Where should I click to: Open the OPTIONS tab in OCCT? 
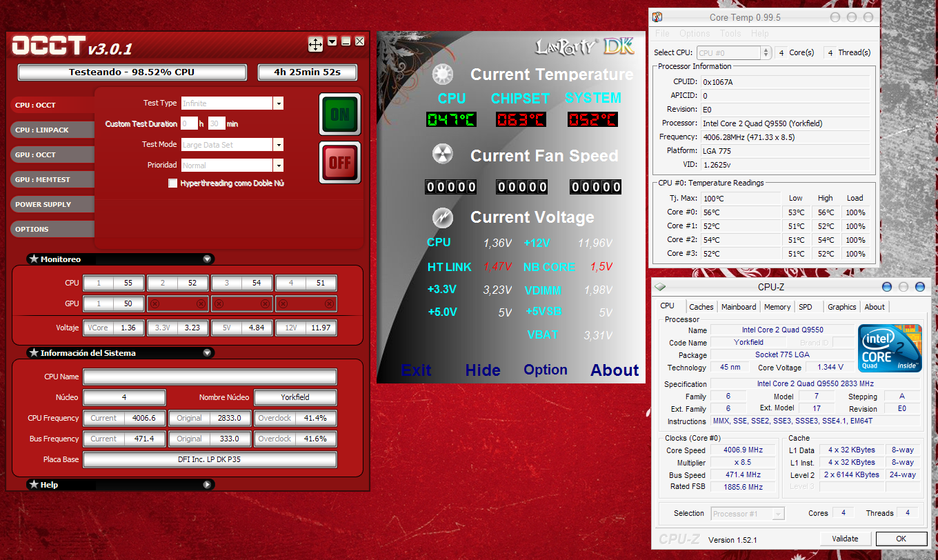[x=52, y=229]
